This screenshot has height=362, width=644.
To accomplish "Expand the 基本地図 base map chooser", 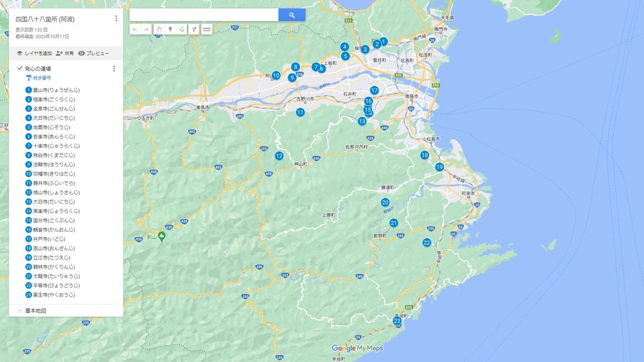I will click(x=20, y=310).
